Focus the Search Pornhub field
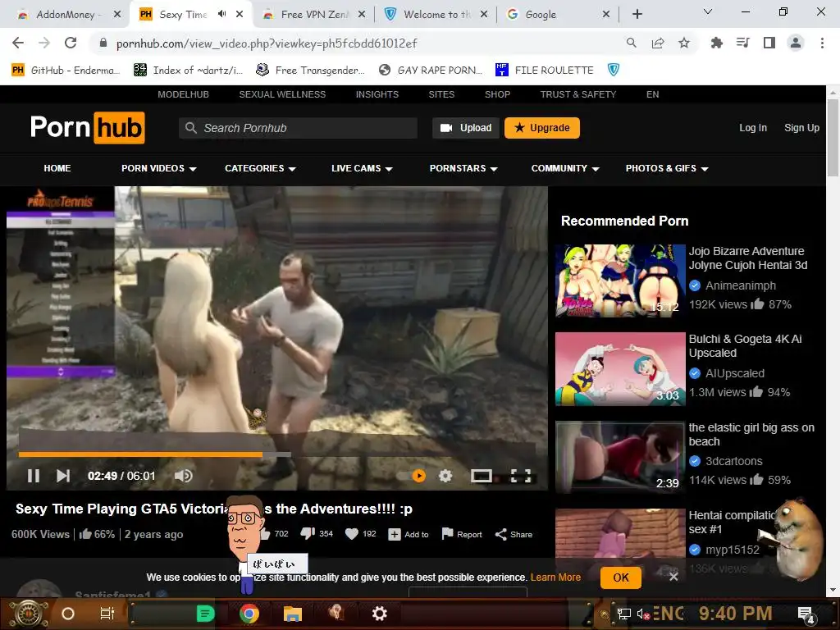 pos(298,128)
